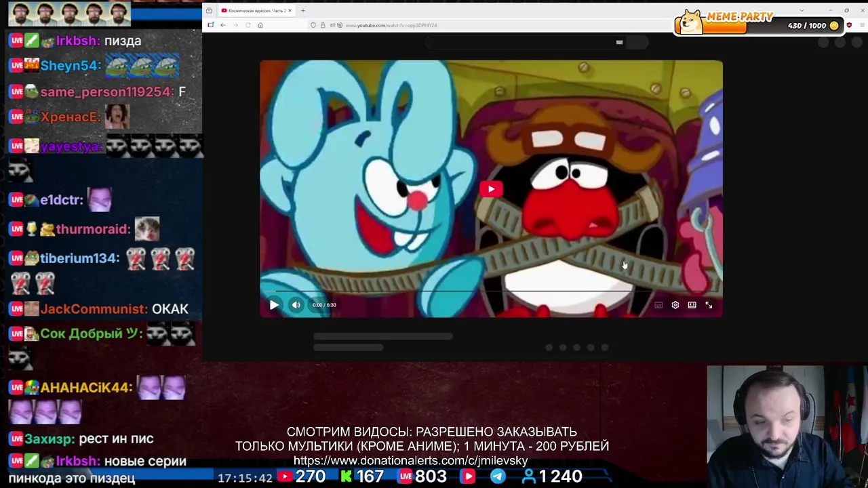Select chat message from Захизр
Screen dimensions: 868x488
81,439
